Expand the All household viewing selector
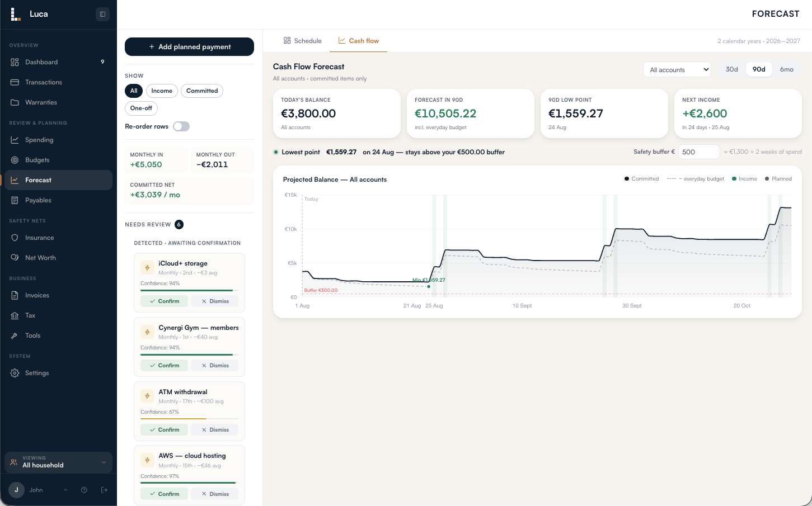 coord(58,462)
